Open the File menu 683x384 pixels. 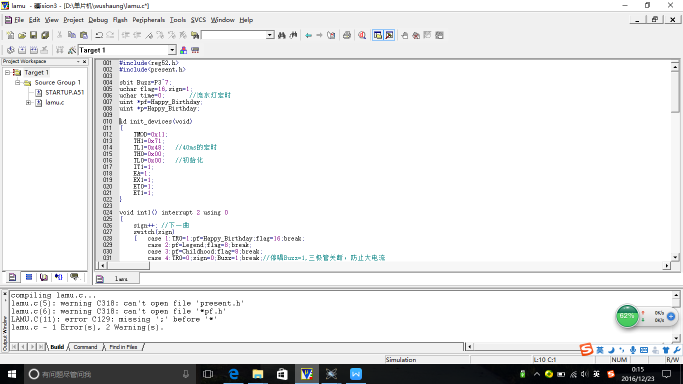coord(19,20)
